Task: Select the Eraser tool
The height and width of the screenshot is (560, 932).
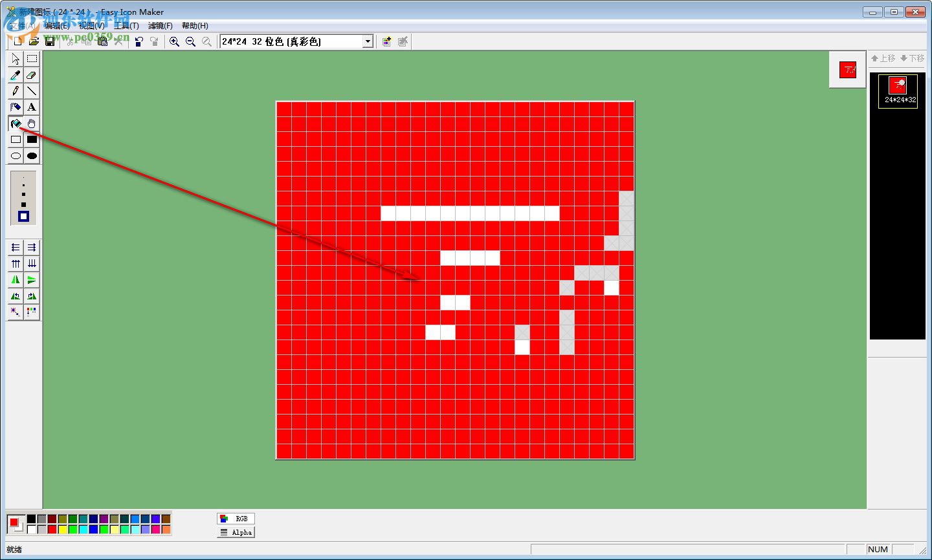Action: click(x=32, y=75)
